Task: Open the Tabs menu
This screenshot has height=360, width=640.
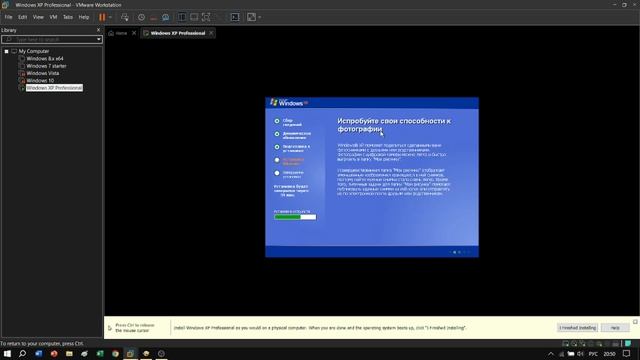Action: pos(68,17)
